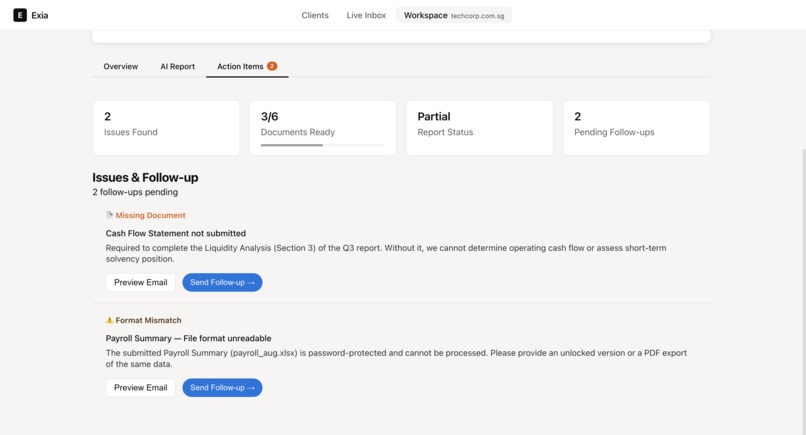The height and width of the screenshot is (435, 806).
Task: Click the Documents Ready 3/6 card
Action: coord(323,128)
